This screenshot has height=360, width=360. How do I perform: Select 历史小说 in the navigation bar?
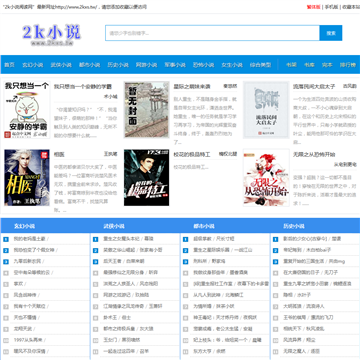point(118,65)
